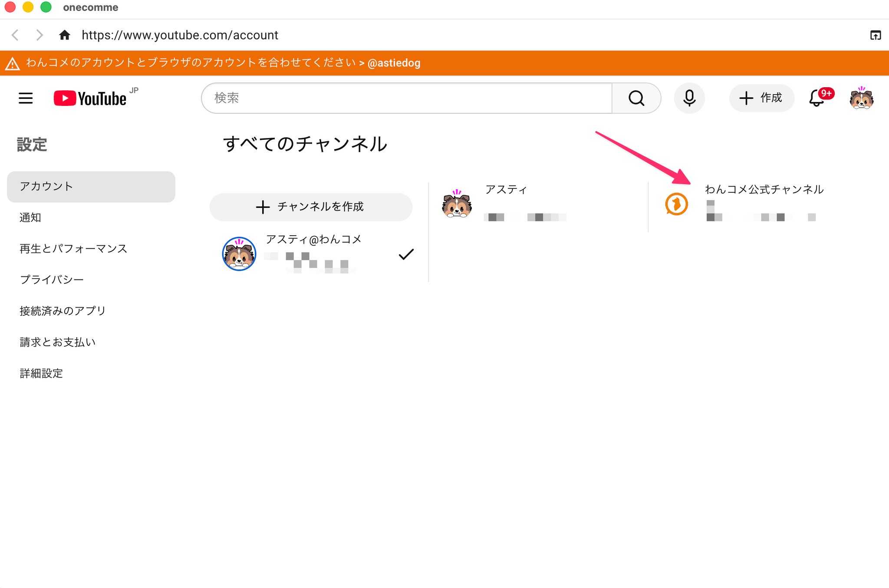The image size is (889, 588).
Task: Click the @astiedog link in the banner
Action: point(394,63)
